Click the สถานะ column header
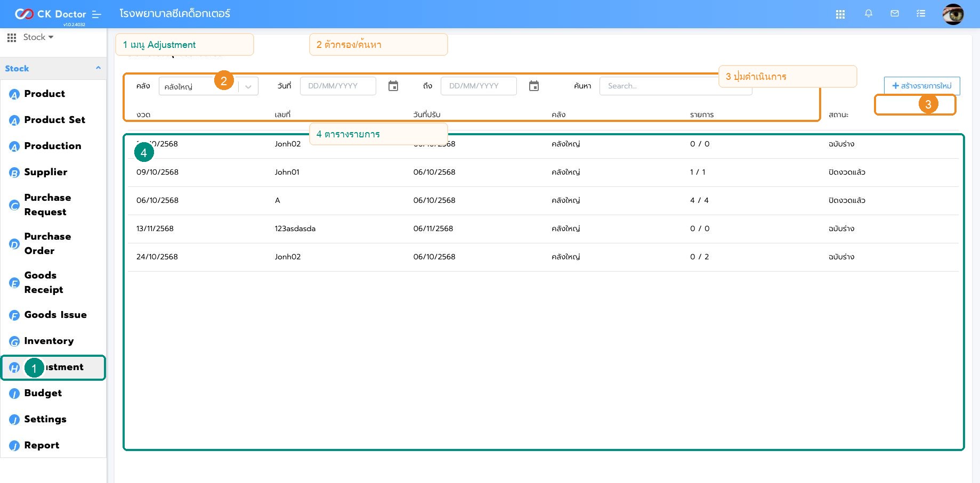 point(838,114)
